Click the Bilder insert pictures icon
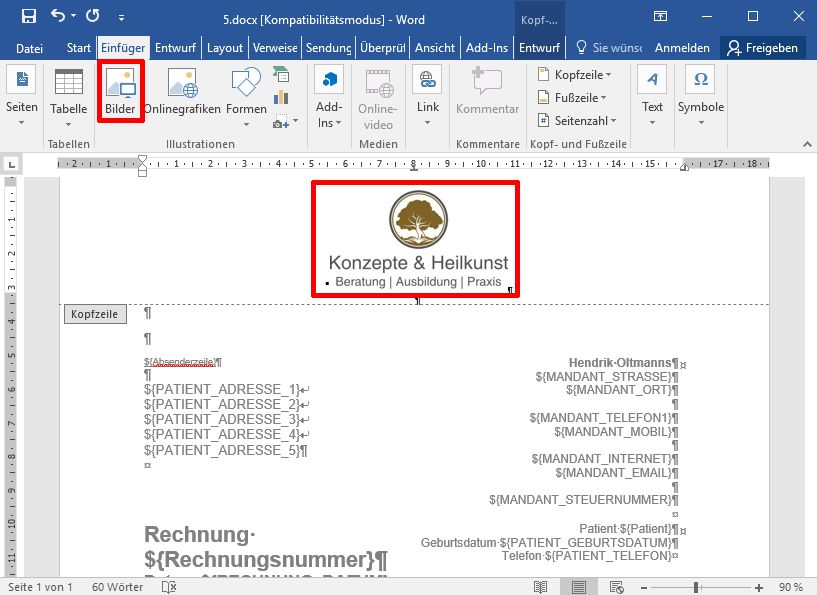The width and height of the screenshot is (817, 595). coord(121,92)
